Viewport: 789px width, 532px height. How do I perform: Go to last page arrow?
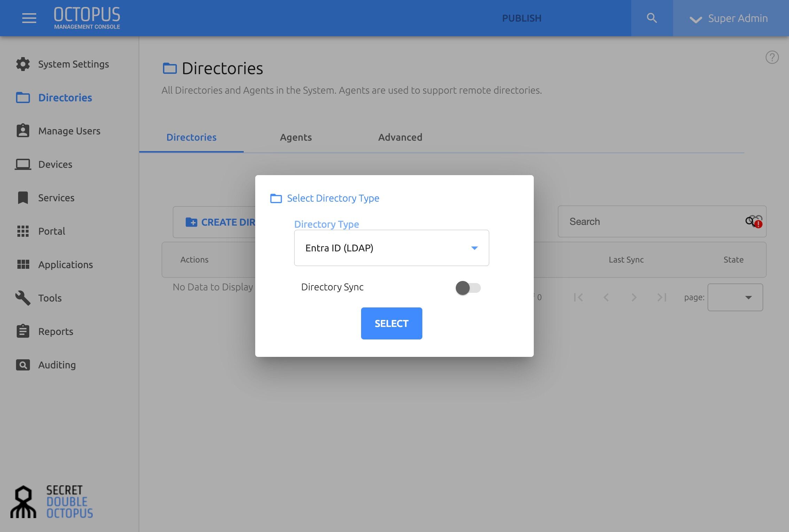click(662, 297)
